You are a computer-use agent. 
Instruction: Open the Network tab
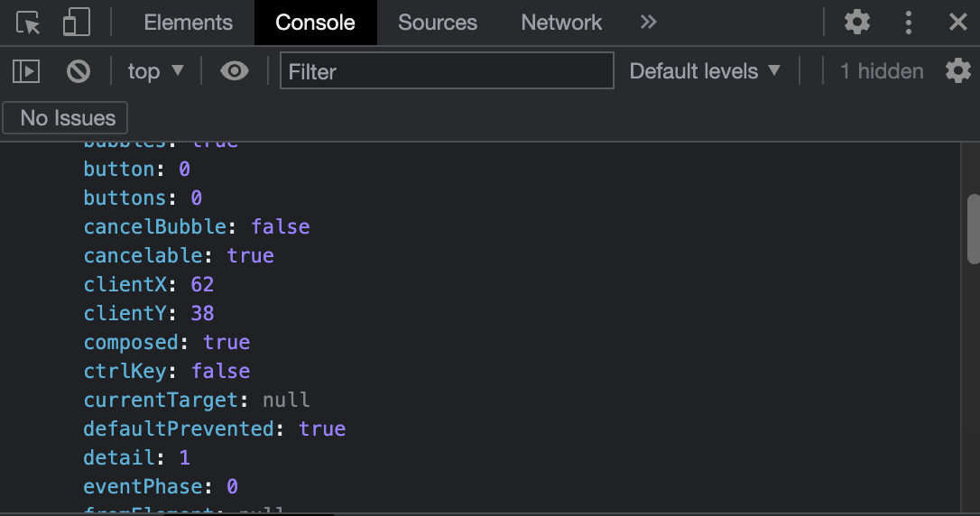pos(561,23)
